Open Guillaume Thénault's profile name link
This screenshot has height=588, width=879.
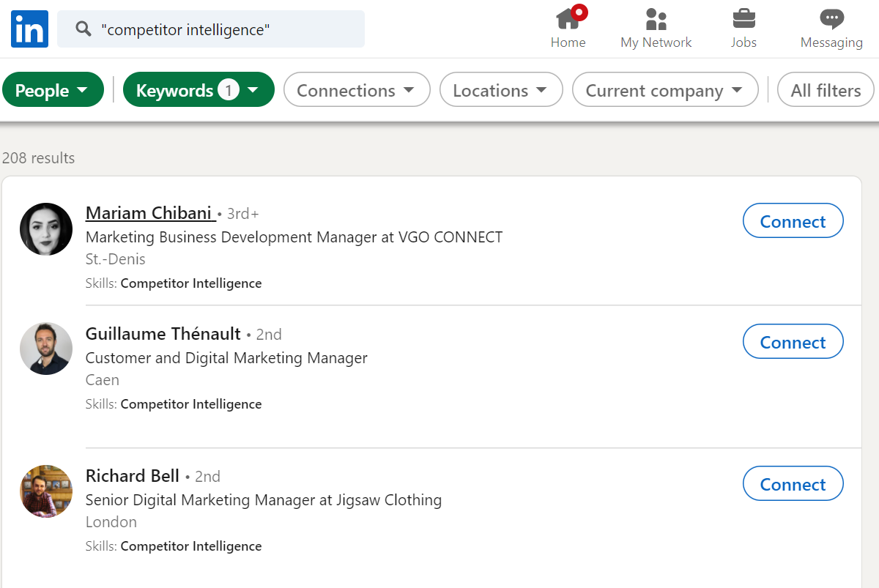[163, 334]
